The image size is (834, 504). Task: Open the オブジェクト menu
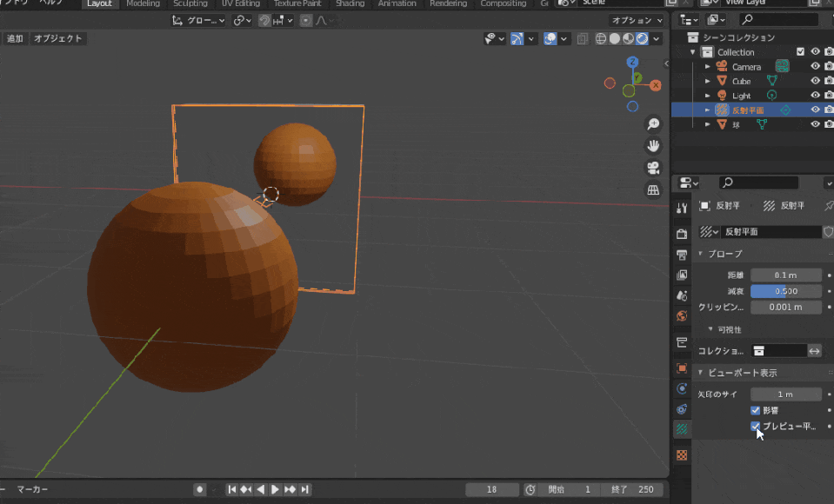(x=57, y=38)
